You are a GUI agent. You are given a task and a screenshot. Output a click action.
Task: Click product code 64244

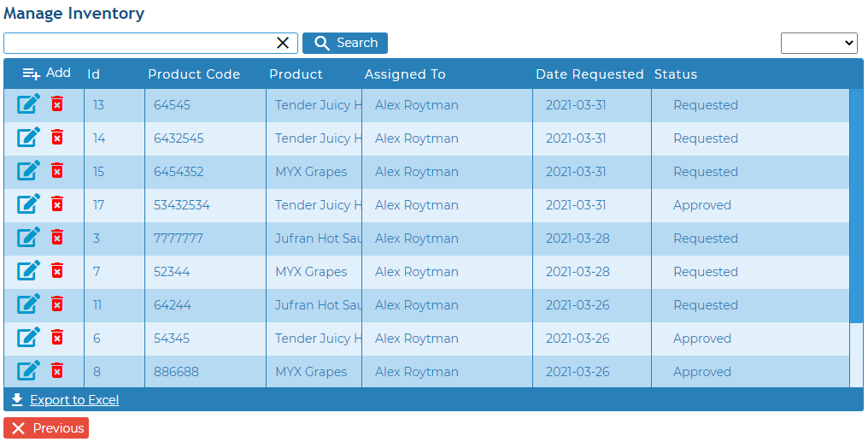(x=173, y=304)
